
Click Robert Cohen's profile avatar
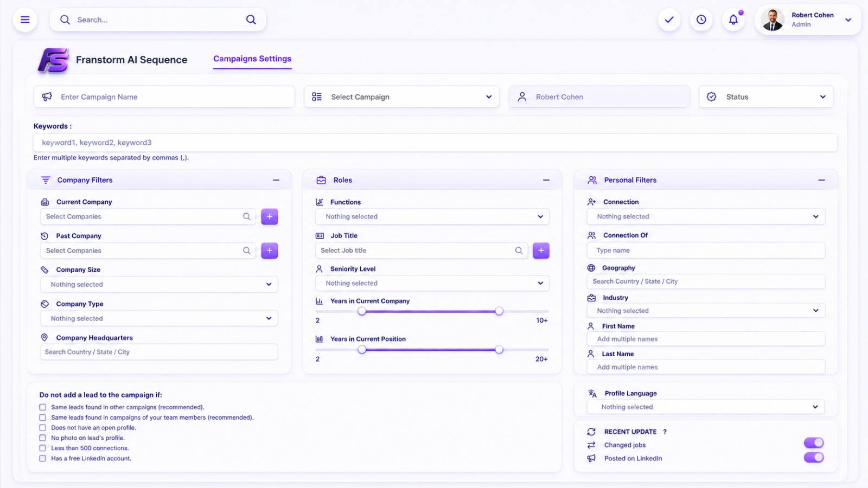(x=773, y=20)
